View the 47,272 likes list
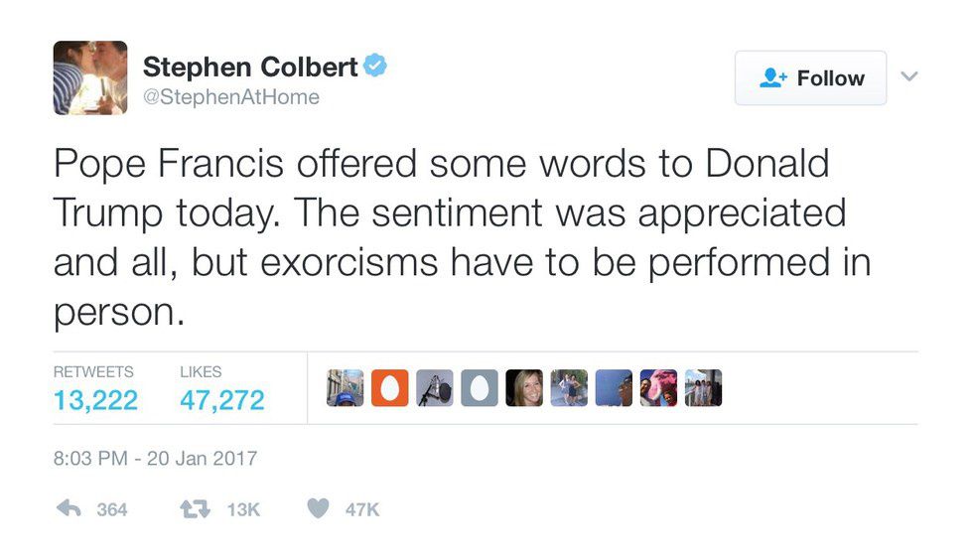Image resolution: width=973 pixels, height=560 pixels. (221, 399)
